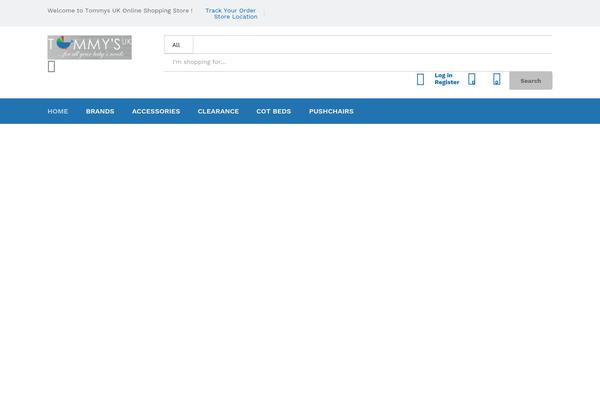
Task: Open the Log in link
Action: (x=443, y=75)
